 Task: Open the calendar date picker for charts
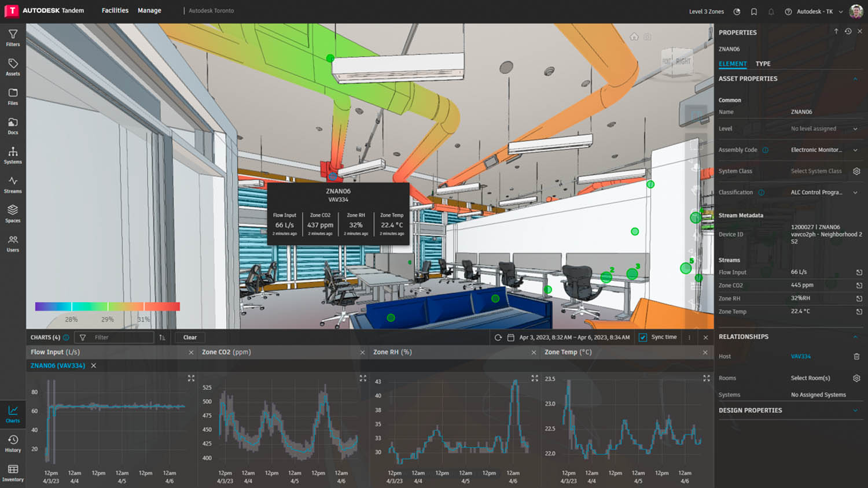point(512,337)
